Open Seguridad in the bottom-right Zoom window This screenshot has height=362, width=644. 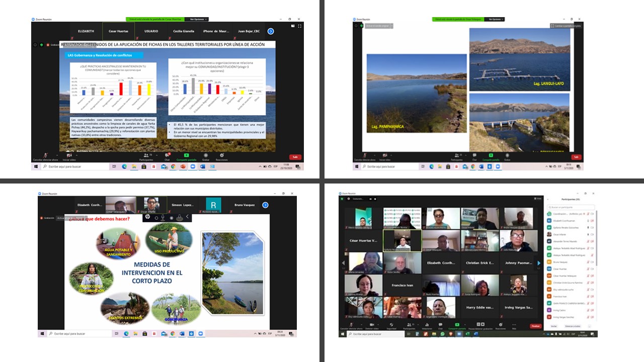point(391,326)
